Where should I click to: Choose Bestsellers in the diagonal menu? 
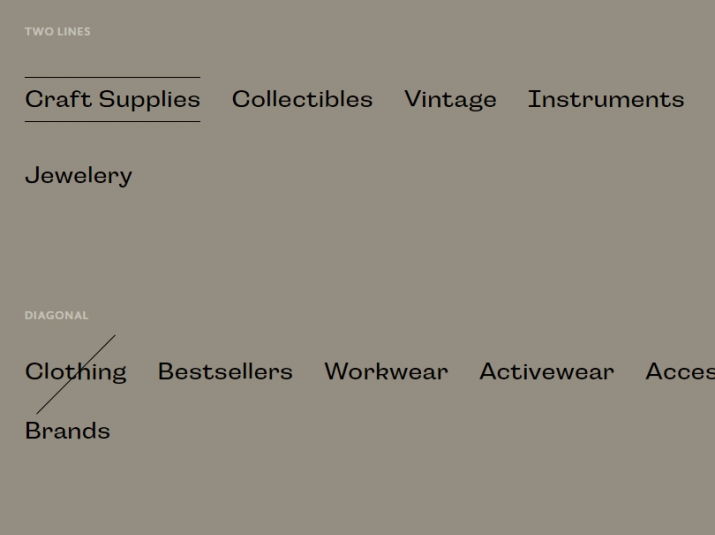tap(225, 371)
